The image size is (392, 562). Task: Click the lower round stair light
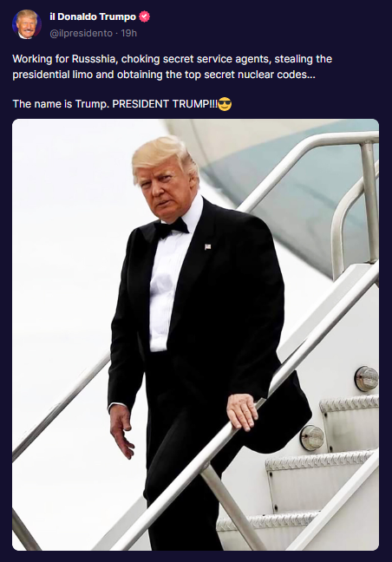[x=312, y=438]
